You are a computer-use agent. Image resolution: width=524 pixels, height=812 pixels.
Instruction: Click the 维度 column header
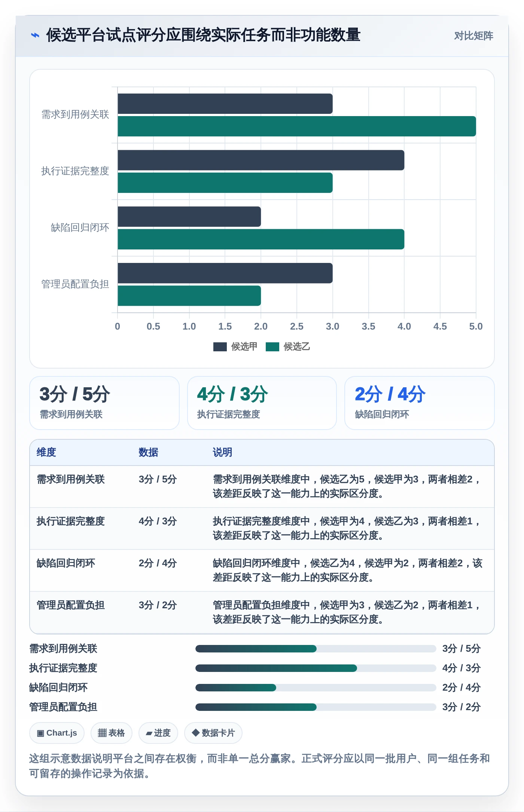[46, 452]
